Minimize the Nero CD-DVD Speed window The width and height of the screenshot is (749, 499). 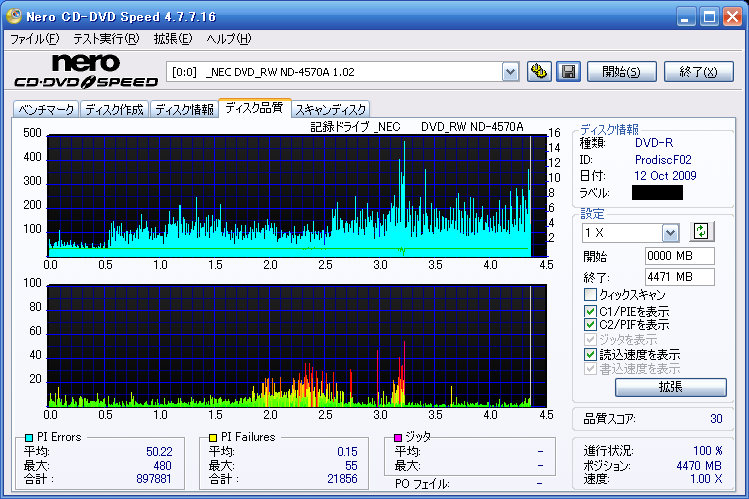pos(685,17)
